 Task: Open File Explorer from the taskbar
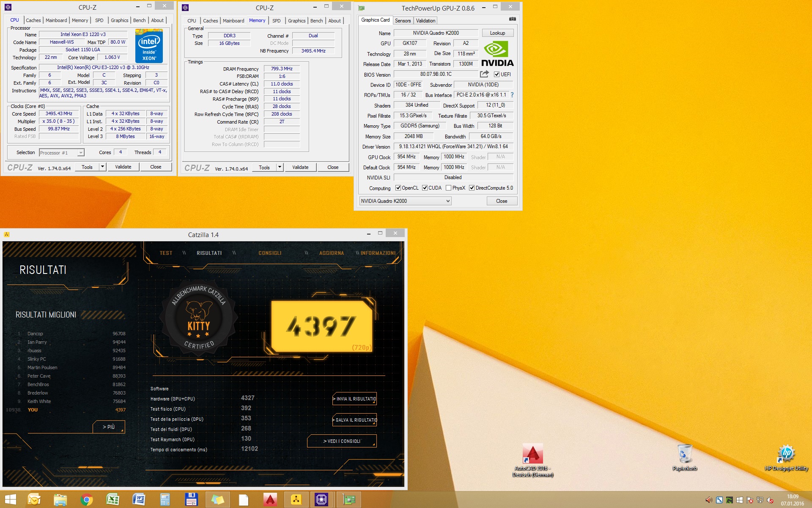(x=60, y=500)
